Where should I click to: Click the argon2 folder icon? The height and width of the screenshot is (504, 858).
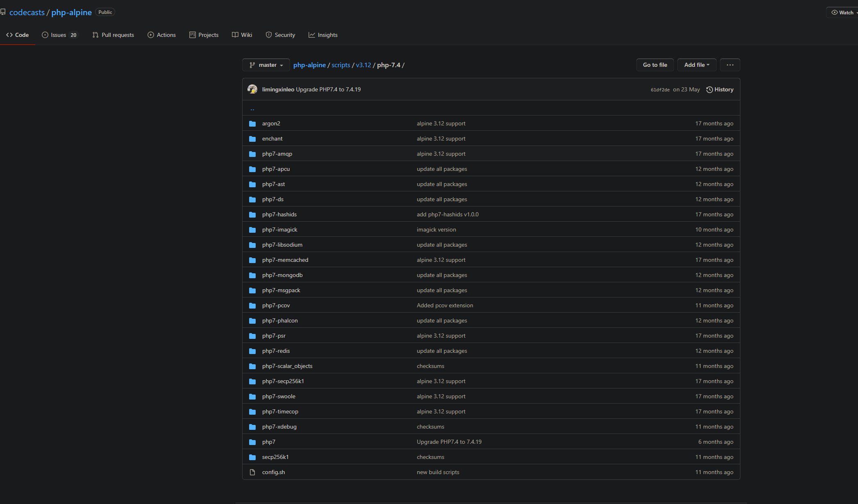(x=252, y=124)
